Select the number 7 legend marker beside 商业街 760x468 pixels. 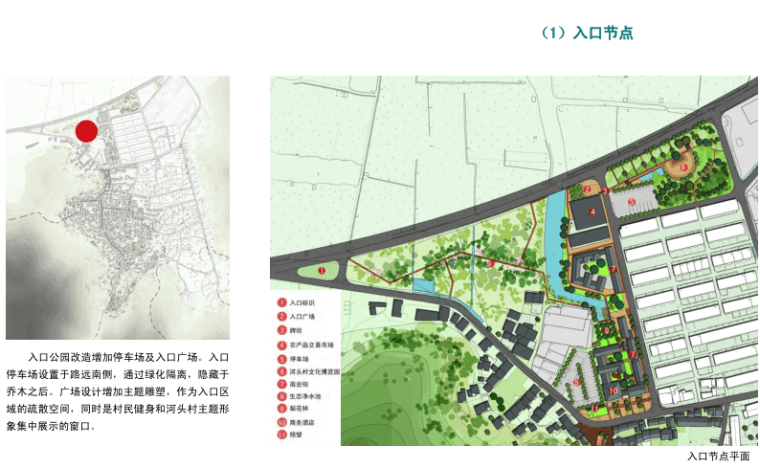(x=282, y=384)
